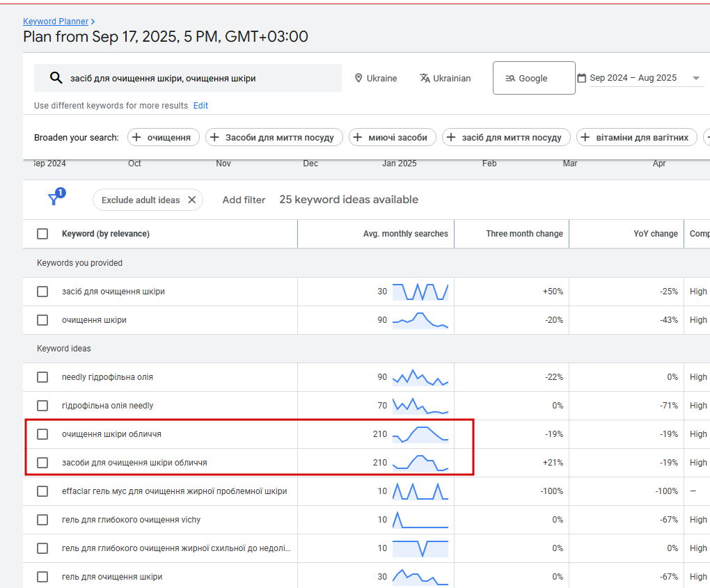Screen dimensions: 710x588
Task: Check the box for засіб для очищення шкіри
Action: (42, 292)
